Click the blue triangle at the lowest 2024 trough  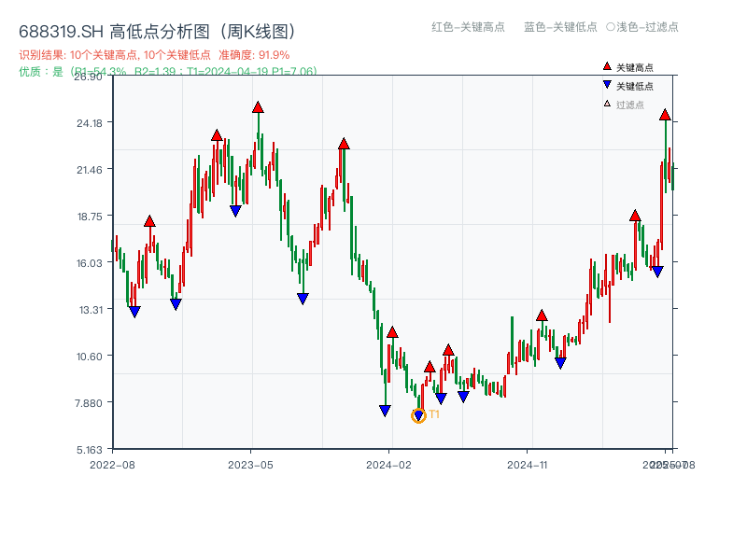[417, 413]
